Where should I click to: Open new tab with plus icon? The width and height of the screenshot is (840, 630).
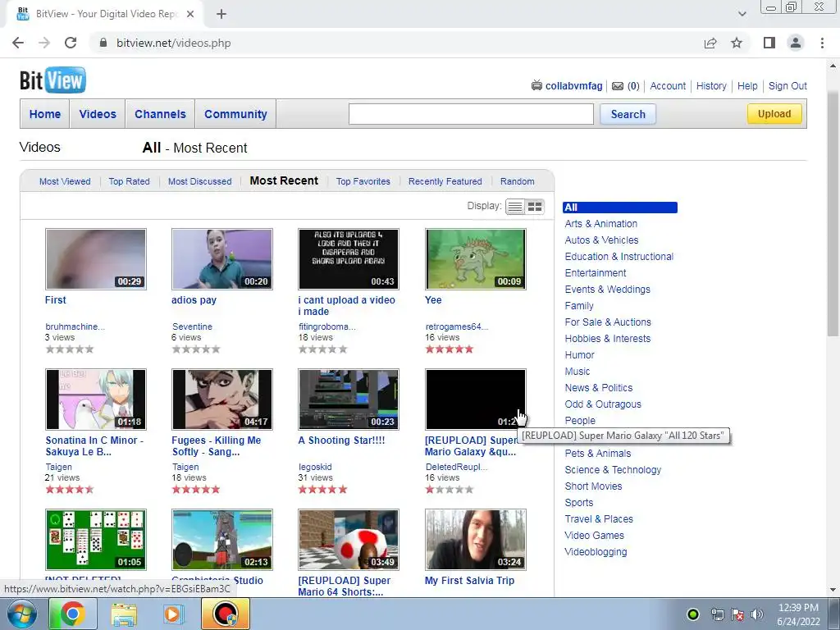(221, 14)
